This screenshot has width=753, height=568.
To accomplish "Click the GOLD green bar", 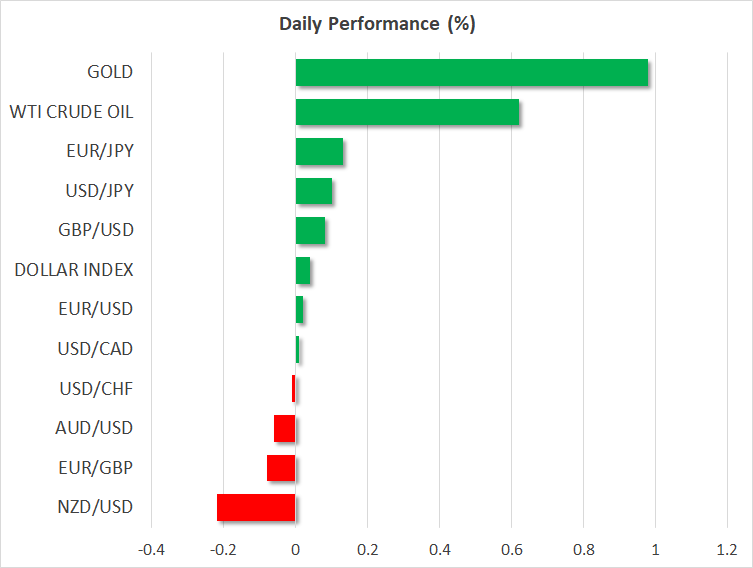I will (471, 73).
